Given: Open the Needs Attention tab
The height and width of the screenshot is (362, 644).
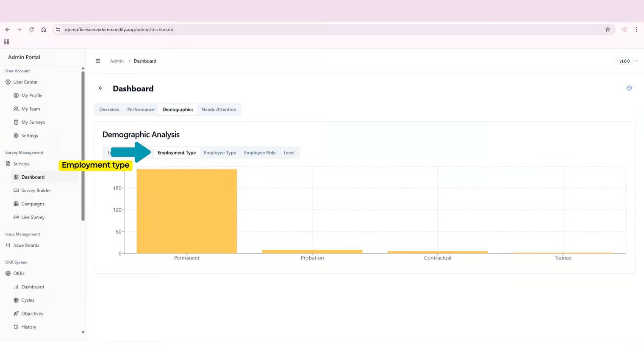Looking at the screenshot, I should click(x=219, y=110).
